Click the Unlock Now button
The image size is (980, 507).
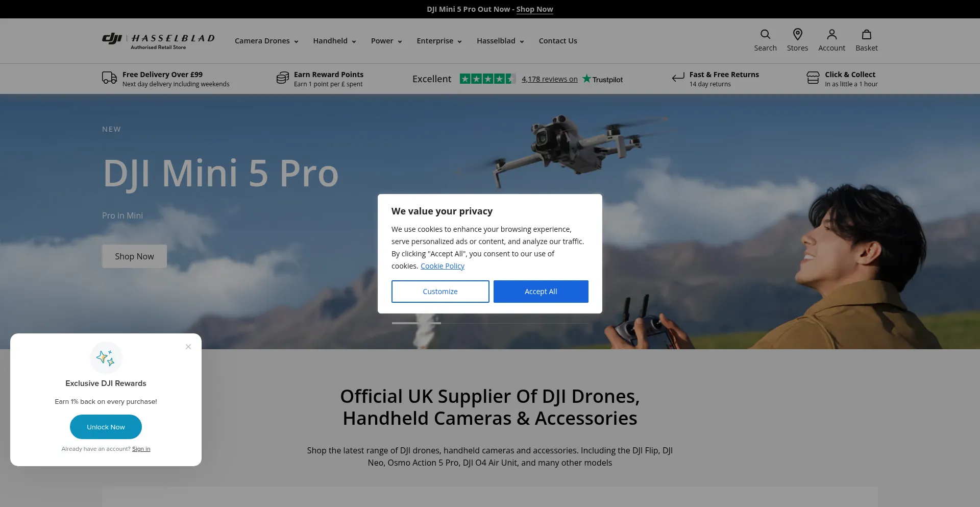pyautogui.click(x=106, y=427)
